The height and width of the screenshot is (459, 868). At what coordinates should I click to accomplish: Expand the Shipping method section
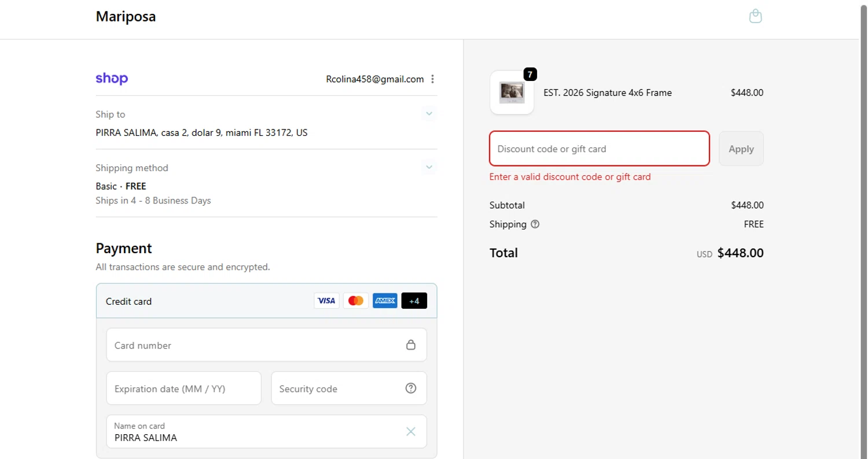pos(429,168)
